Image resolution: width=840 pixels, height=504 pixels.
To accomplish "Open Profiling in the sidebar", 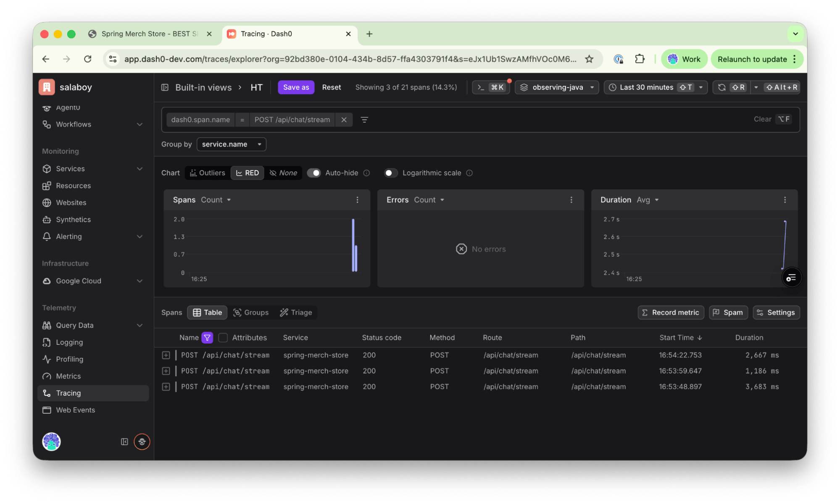I will click(x=93, y=360).
